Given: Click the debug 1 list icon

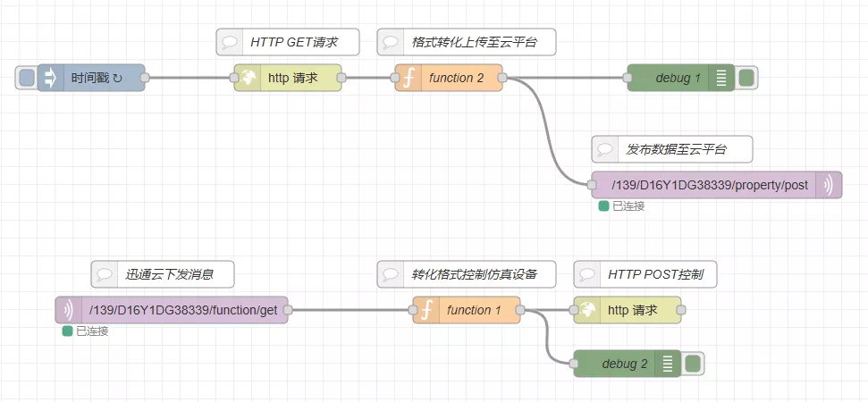Looking at the screenshot, I should [x=721, y=78].
